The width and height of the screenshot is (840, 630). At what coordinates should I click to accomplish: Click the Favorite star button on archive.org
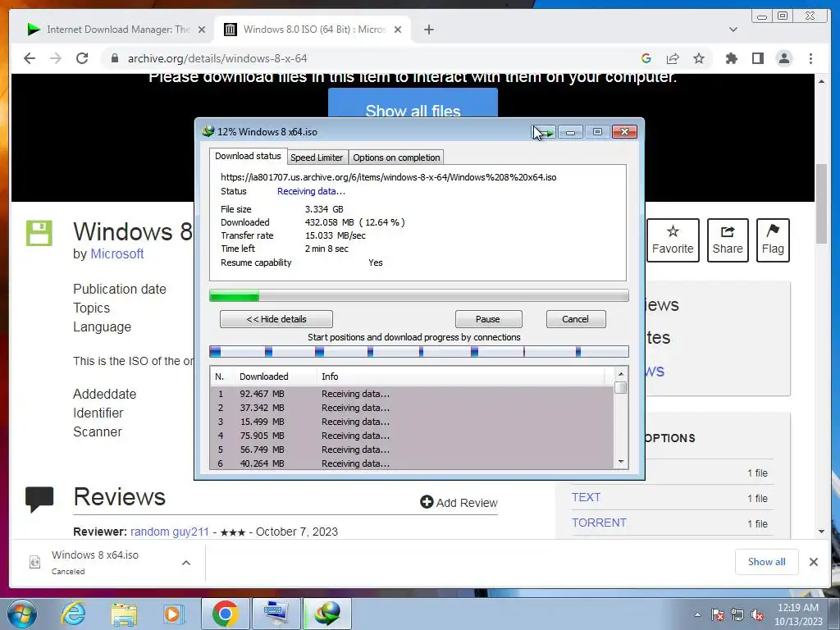[x=673, y=240]
